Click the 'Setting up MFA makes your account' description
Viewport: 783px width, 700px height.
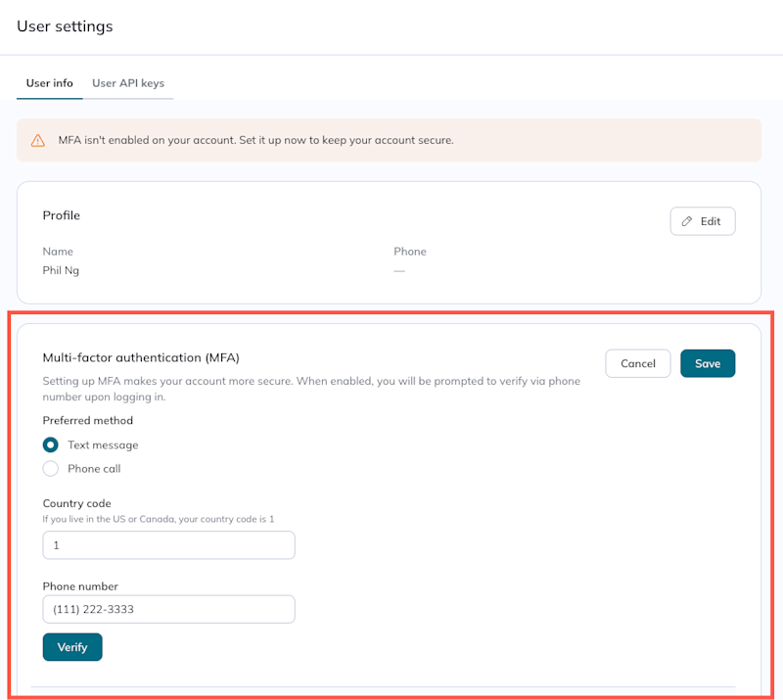(311, 389)
